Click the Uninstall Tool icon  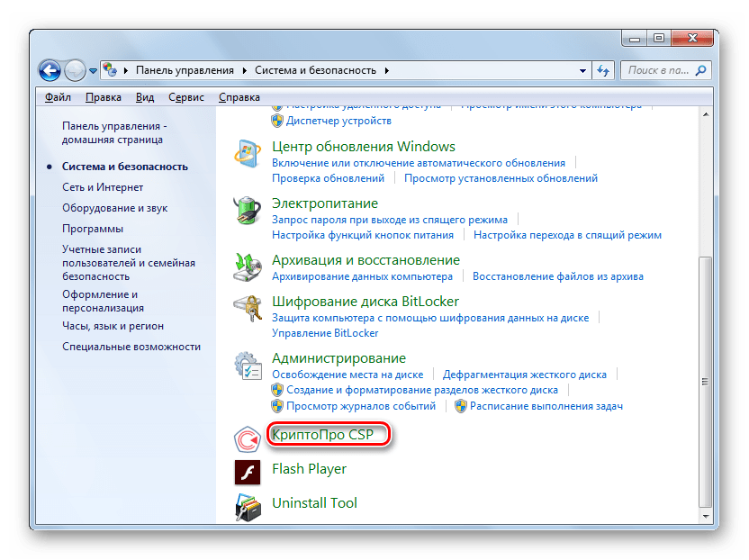pyautogui.click(x=247, y=506)
